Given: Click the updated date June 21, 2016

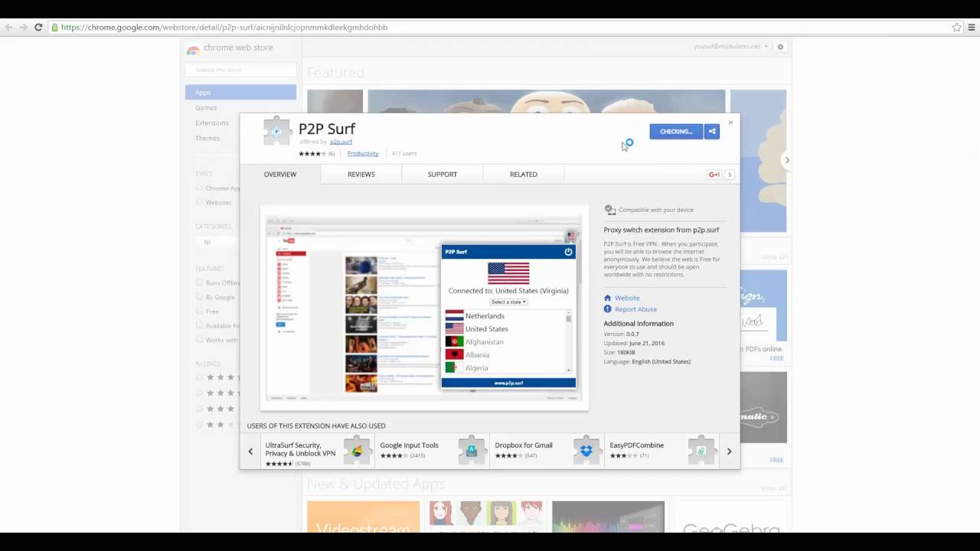Looking at the screenshot, I should [647, 344].
